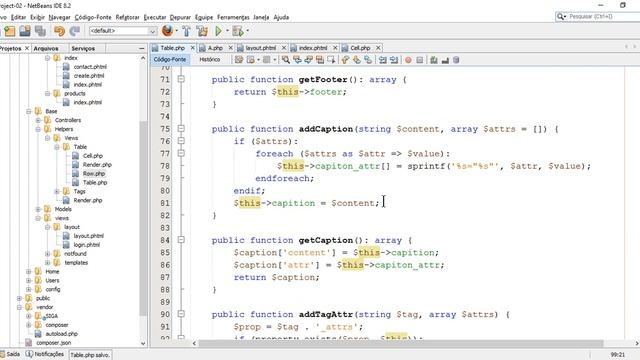Open the <default> configuration dropdown
The width and height of the screenshot is (640, 360).
point(123,31)
